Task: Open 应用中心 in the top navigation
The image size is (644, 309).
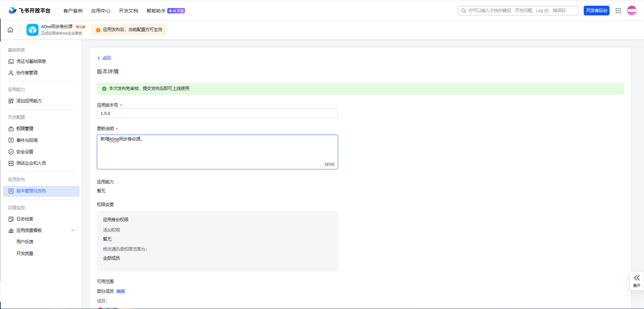Action: pos(101,11)
